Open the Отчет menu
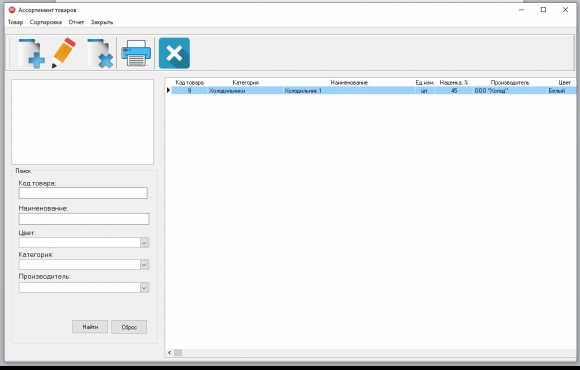 point(76,22)
